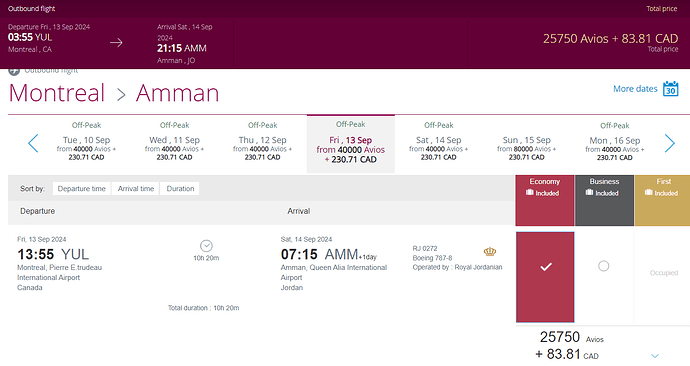Go to previous dates with left arrow

click(33, 143)
